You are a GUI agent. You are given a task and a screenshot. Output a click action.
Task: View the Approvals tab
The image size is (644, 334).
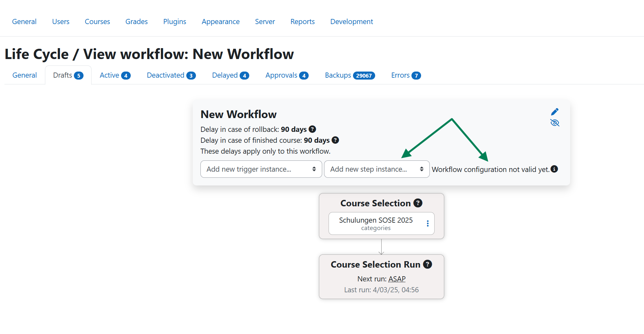tap(287, 75)
